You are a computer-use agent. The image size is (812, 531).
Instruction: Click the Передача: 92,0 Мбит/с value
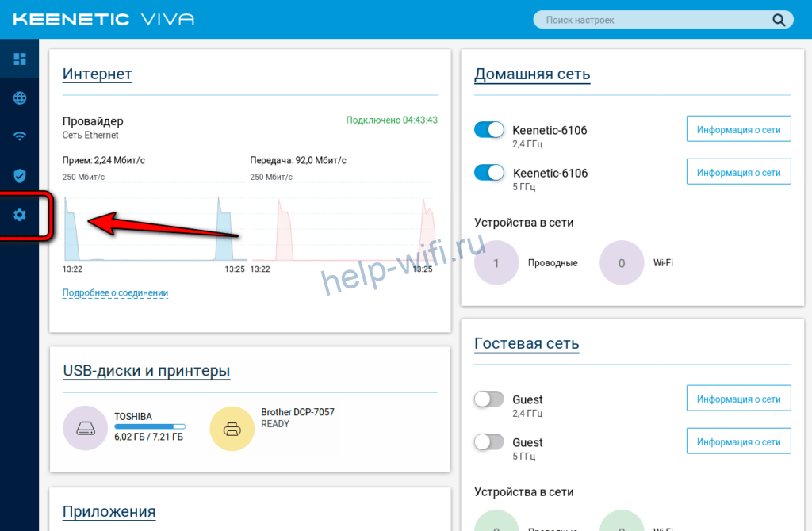point(298,160)
